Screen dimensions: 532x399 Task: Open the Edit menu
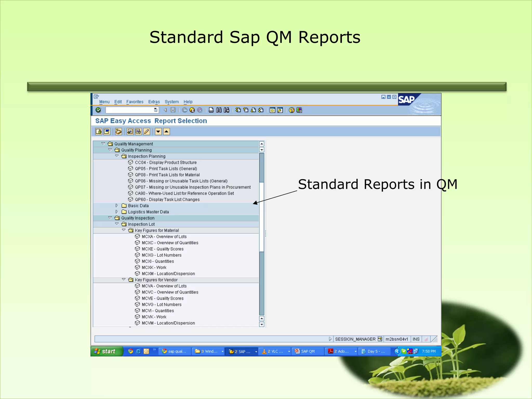pyautogui.click(x=118, y=102)
